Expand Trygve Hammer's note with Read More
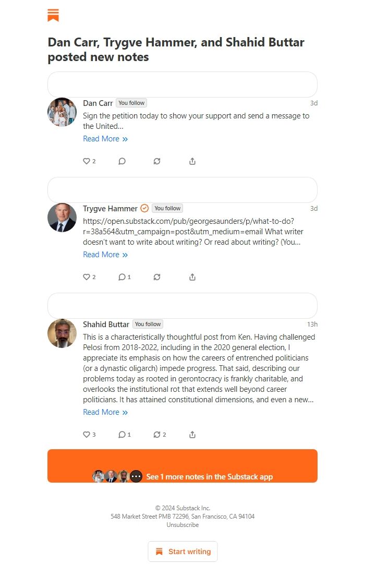Viewport: 365px width, 588px height. 105,255
